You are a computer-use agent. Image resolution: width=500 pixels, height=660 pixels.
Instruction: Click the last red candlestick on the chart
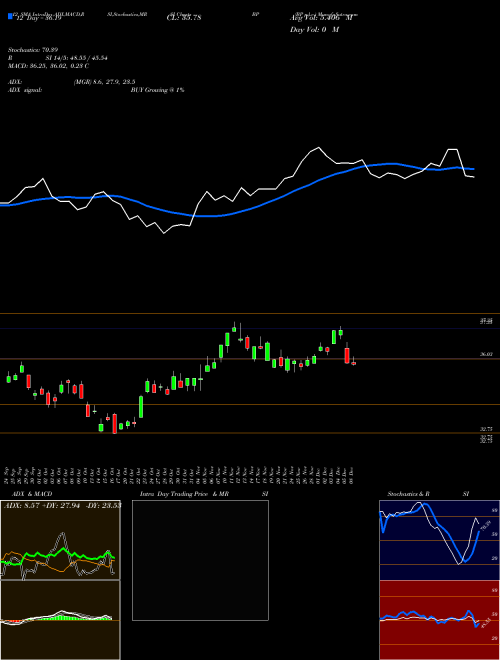pyautogui.click(x=354, y=363)
